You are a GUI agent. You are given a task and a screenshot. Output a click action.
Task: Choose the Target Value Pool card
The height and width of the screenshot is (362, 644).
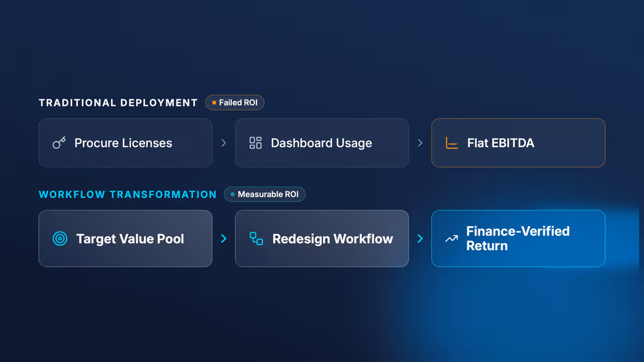(126, 239)
